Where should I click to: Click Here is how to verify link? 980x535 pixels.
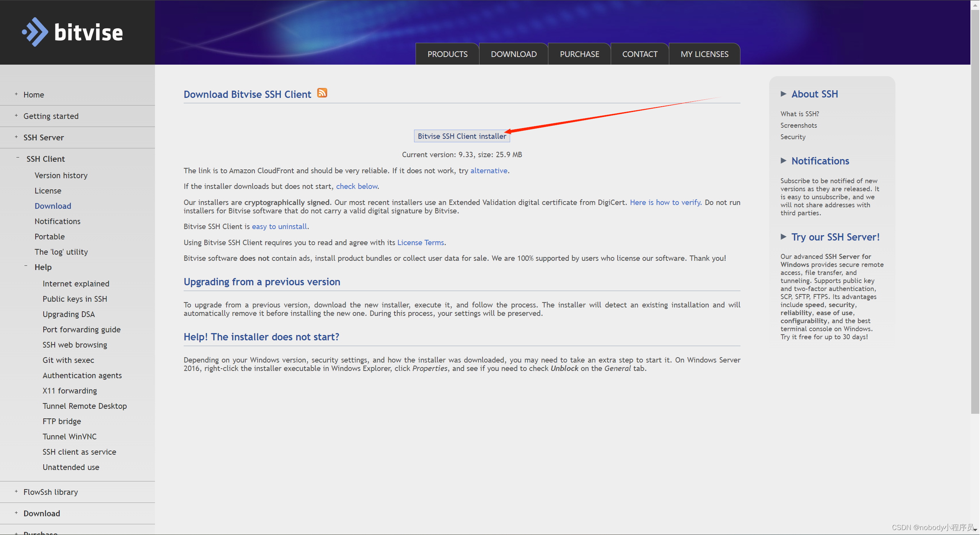tap(665, 202)
